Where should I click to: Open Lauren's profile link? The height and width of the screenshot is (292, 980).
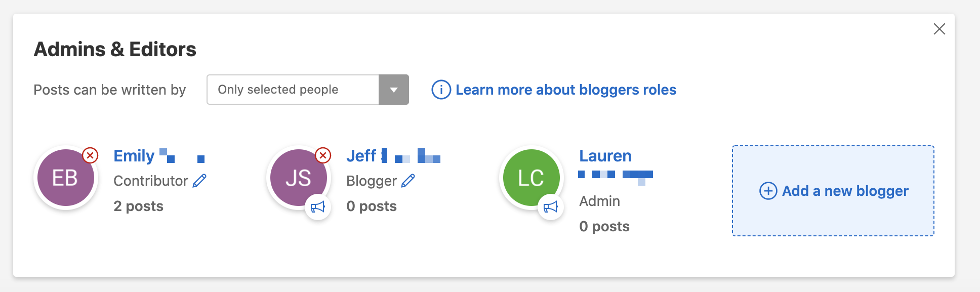[x=605, y=156]
